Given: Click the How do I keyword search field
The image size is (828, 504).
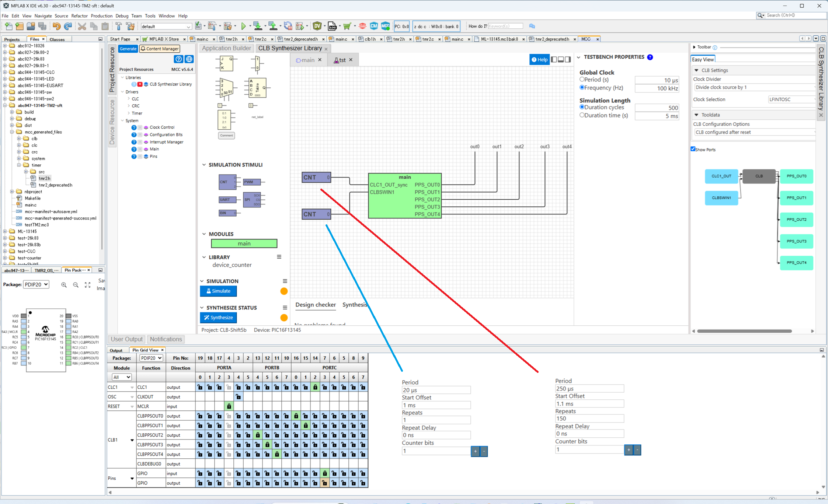Looking at the screenshot, I should pos(505,26).
